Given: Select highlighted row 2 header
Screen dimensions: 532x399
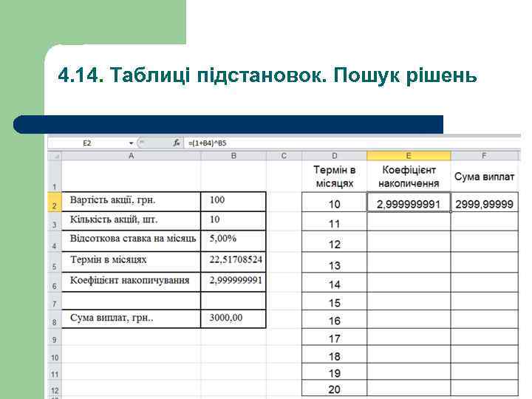Looking at the screenshot, I should [x=55, y=202].
